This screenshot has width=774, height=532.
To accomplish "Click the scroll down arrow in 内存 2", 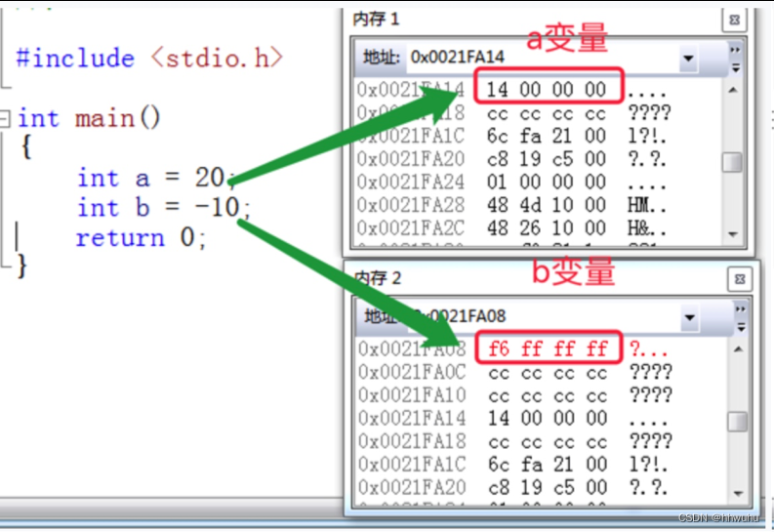I will pyautogui.click(x=739, y=493).
